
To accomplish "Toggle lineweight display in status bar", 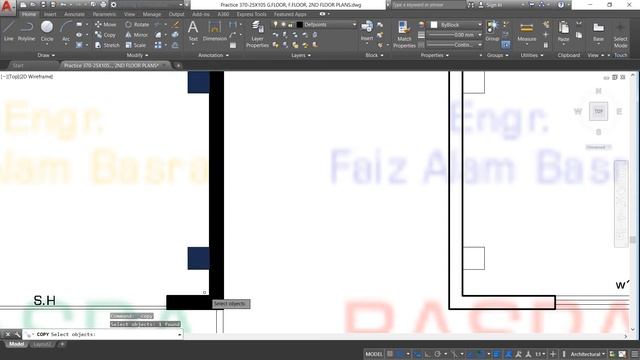I will tap(497, 354).
